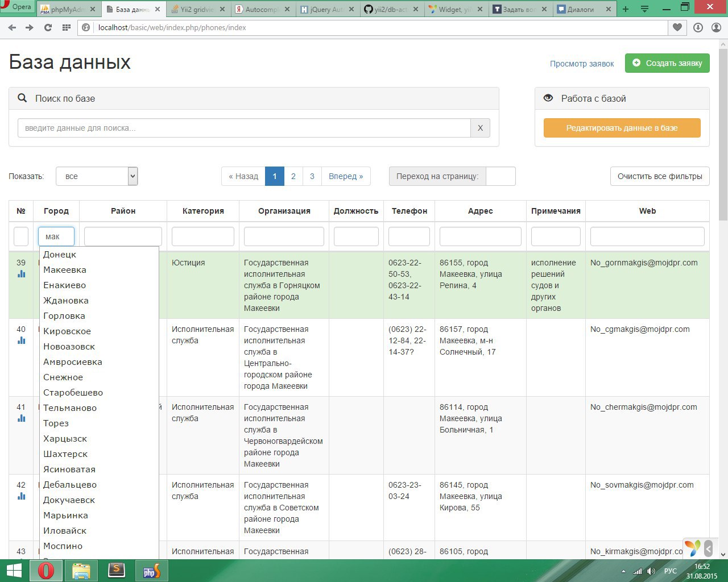Image resolution: width=728 pixels, height=582 pixels.
Task: Go to pagination page 2
Action: point(293,176)
